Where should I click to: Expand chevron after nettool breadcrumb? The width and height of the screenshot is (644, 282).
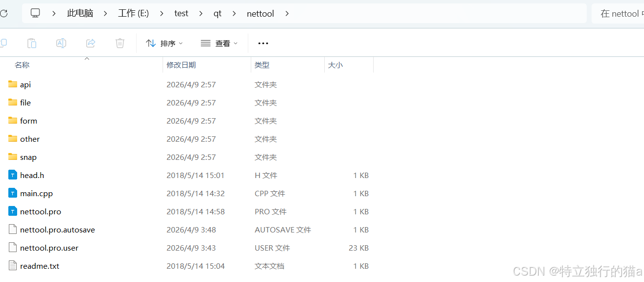[x=287, y=13]
